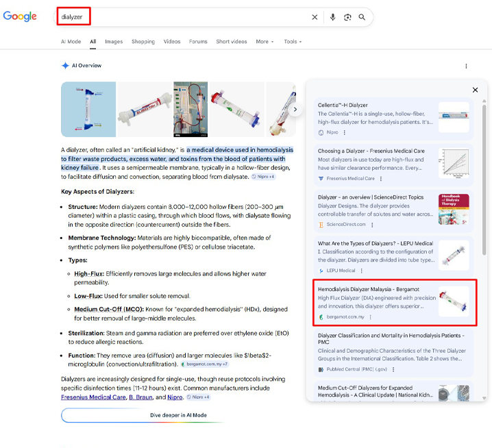The width and height of the screenshot is (492, 448).
Task: Open three-dot menu beside Nipro source
Action: [344, 132]
